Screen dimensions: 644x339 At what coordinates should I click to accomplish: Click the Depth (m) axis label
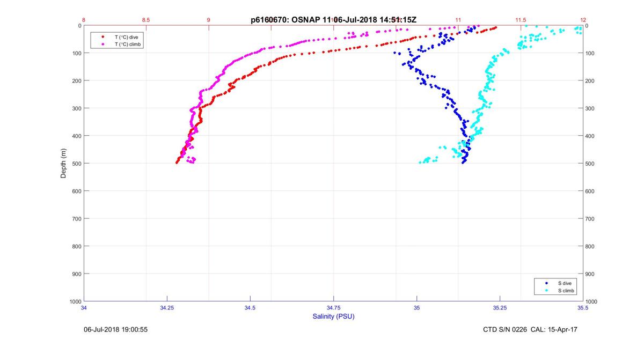63,164
